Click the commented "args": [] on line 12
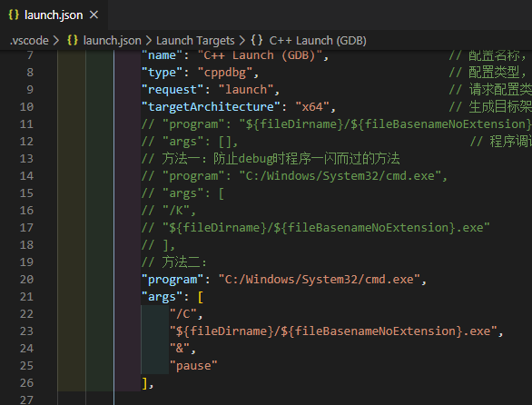Image resolution: width=532 pixels, height=405 pixels. click(x=190, y=142)
